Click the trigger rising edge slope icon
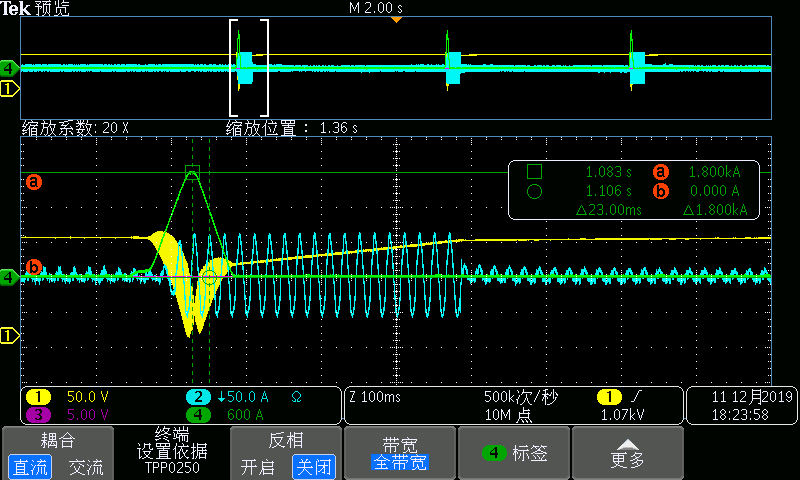This screenshot has height=480, width=800. pos(635,397)
